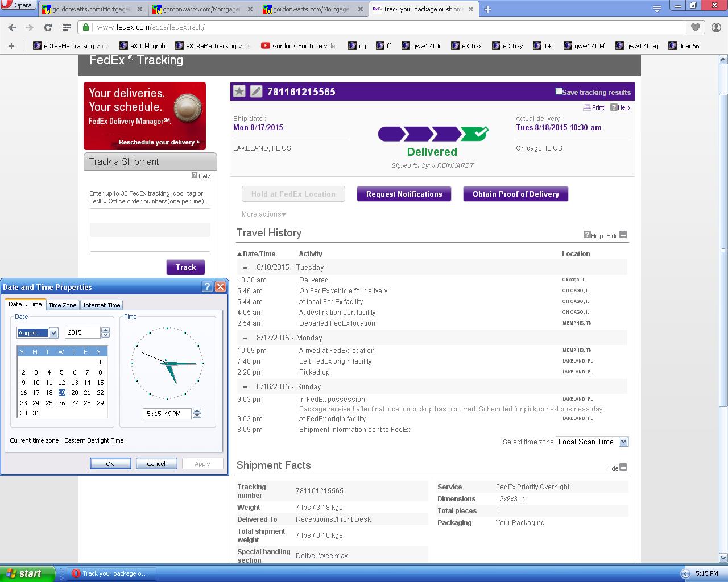Click the Obtain Proof of Delivery button
This screenshot has width=728, height=582.
515,194
